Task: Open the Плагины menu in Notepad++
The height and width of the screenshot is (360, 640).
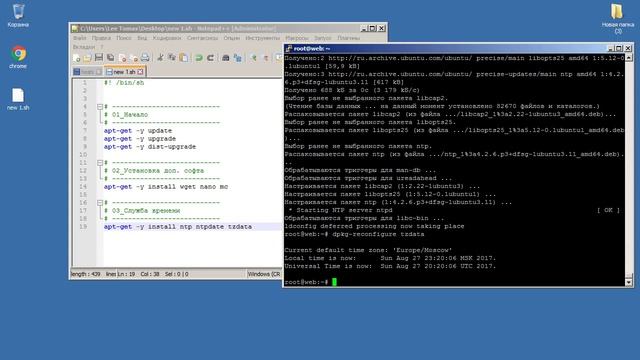Action: [x=348, y=38]
